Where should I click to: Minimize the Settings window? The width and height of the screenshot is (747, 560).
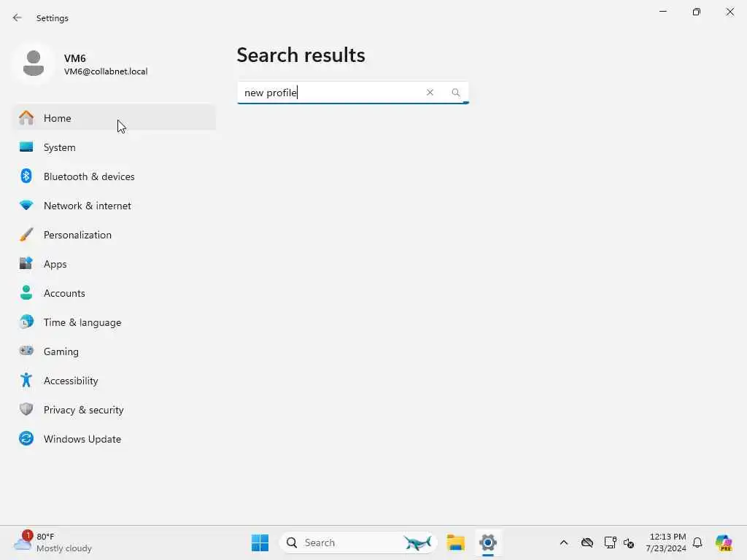[x=662, y=12]
